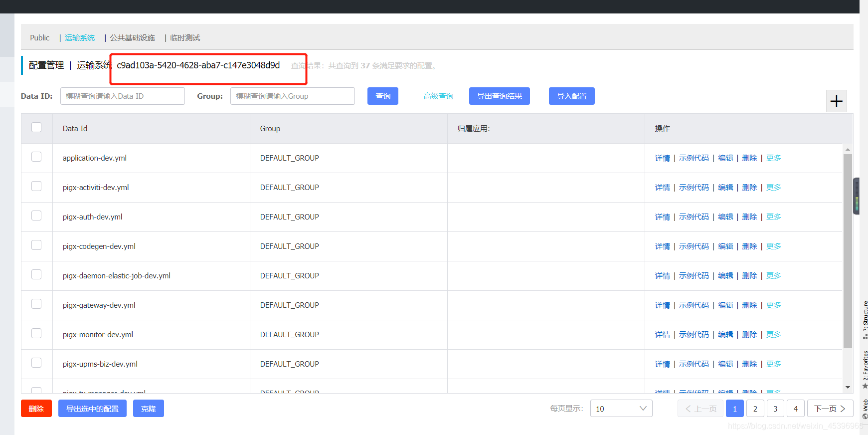Check the pigx-upms-biz-dev.yml row checkbox

tap(36, 363)
